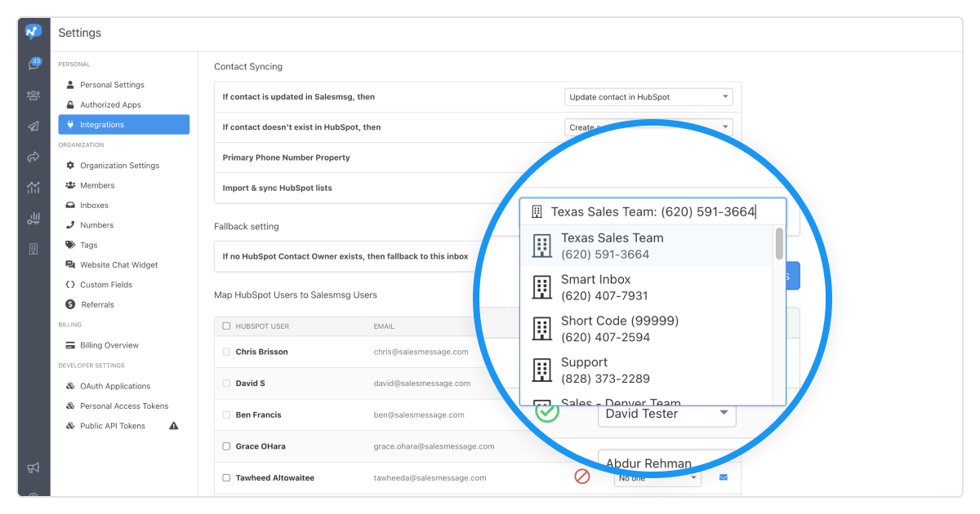Image resolution: width=980 pixels, height=514 pixels.
Task: Click email ben@salesmessage.com
Action: [419, 414]
